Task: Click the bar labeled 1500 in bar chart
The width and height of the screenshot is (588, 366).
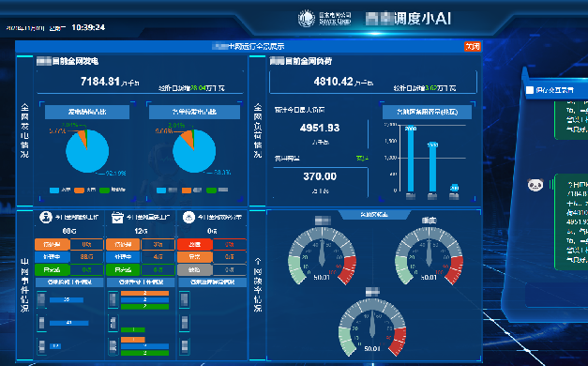Action: [432, 167]
